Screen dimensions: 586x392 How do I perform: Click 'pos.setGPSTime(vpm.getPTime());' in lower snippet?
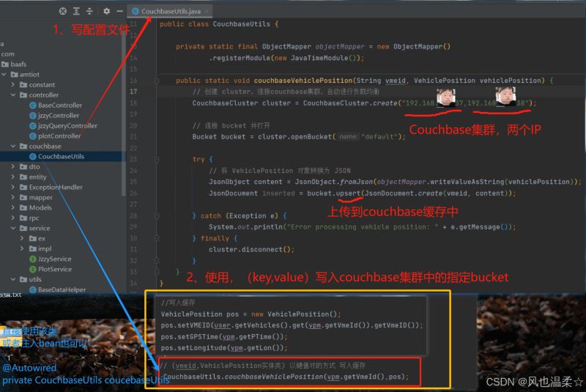point(224,337)
